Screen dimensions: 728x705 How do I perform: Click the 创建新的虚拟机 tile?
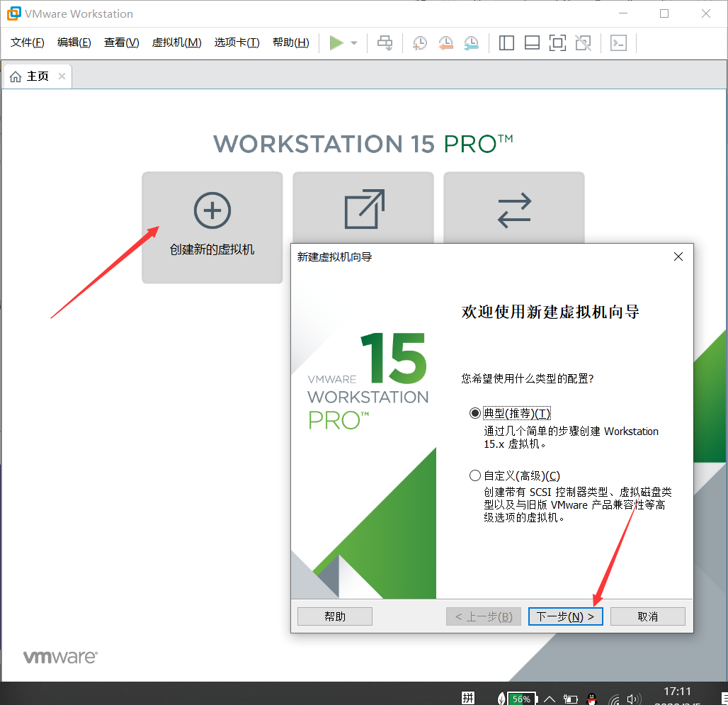212,227
